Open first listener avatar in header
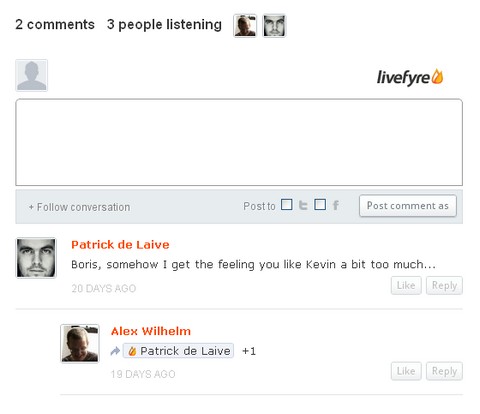This screenshot has height=414, width=480. (x=245, y=26)
